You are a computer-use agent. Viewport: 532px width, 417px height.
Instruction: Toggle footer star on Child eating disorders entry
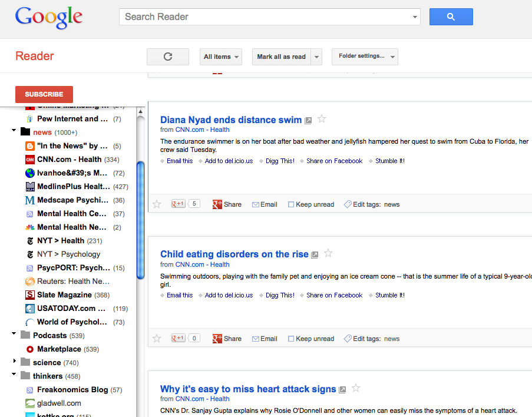click(x=157, y=338)
